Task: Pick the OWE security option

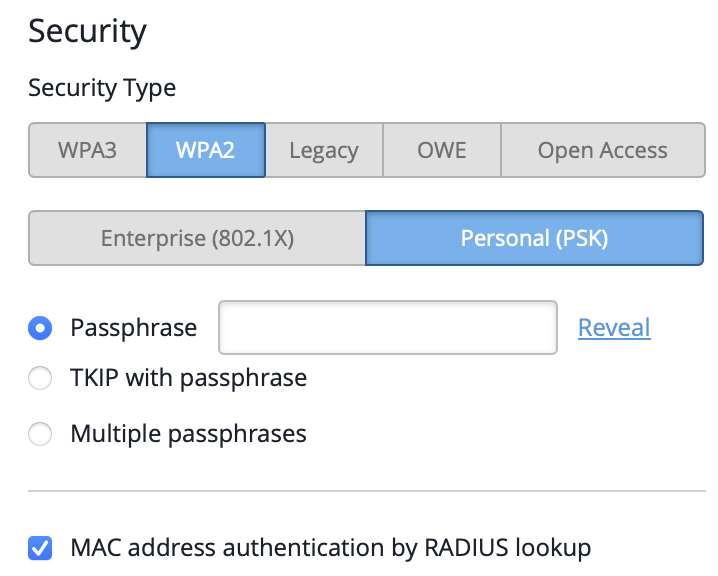Action: click(441, 151)
